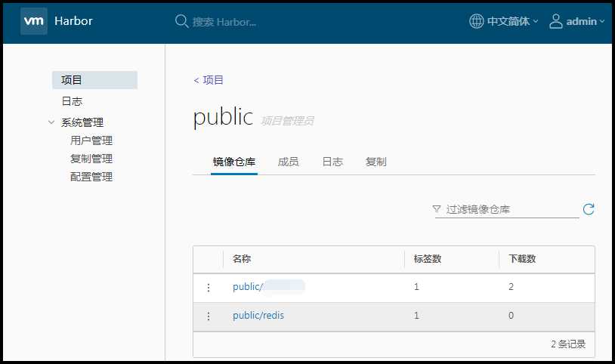Go back via the < 项目 link
Image resolution: width=615 pixels, height=364 pixels.
[x=209, y=80]
